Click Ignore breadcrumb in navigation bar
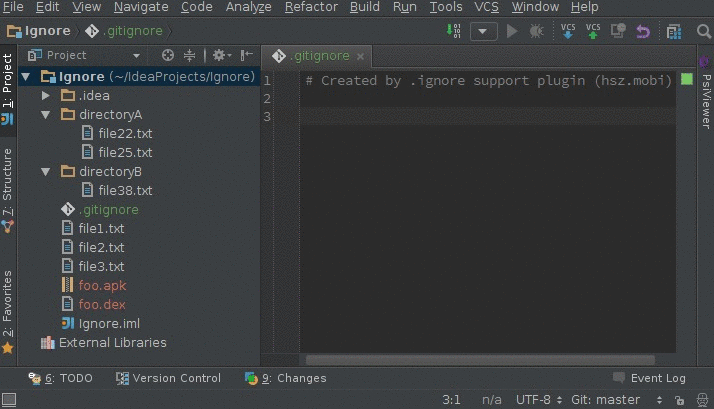714x409 pixels. point(39,31)
